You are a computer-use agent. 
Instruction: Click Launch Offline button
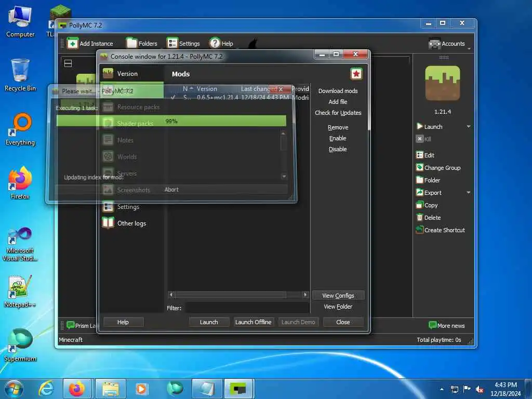(254, 322)
